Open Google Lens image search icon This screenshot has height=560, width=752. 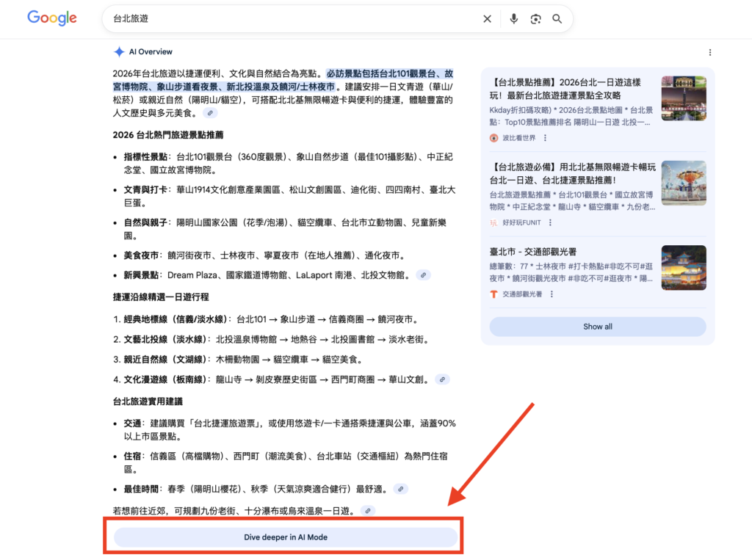click(536, 19)
